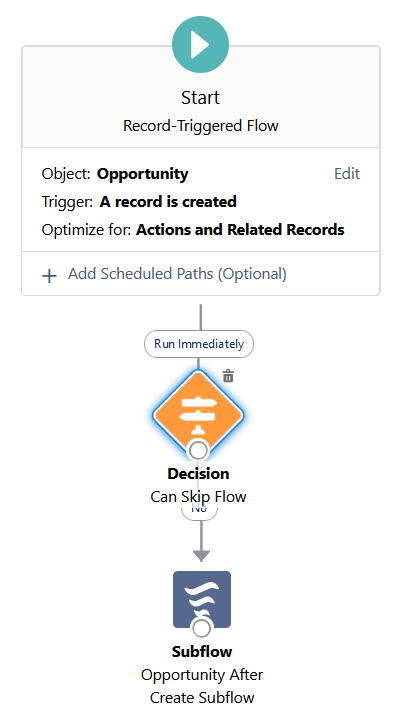Click the Opportunity After Create Subflow name
Viewport: 410px width, 718px height.
click(202, 686)
